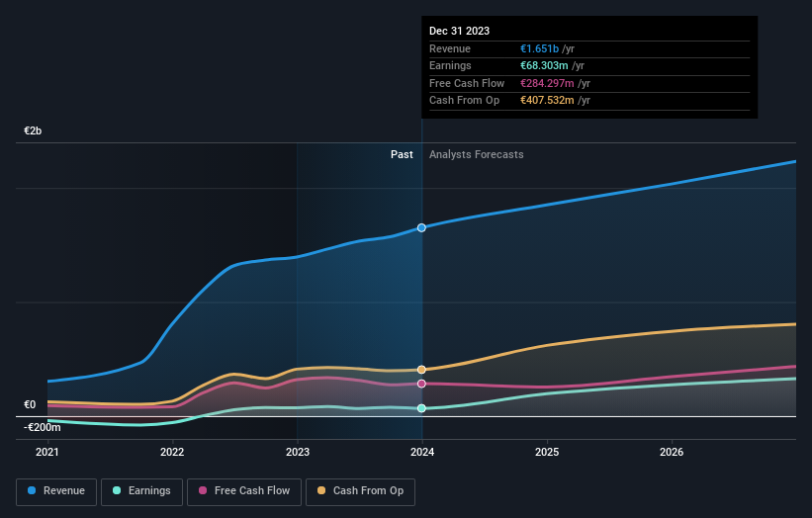Viewport: 812px width, 518px height.
Task: Click the 2024 x-axis label
Action: pos(422,452)
